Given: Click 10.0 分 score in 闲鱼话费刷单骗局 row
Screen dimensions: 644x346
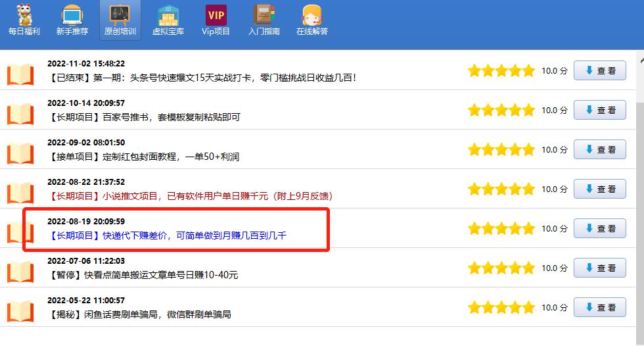Looking at the screenshot, I should tap(555, 307).
